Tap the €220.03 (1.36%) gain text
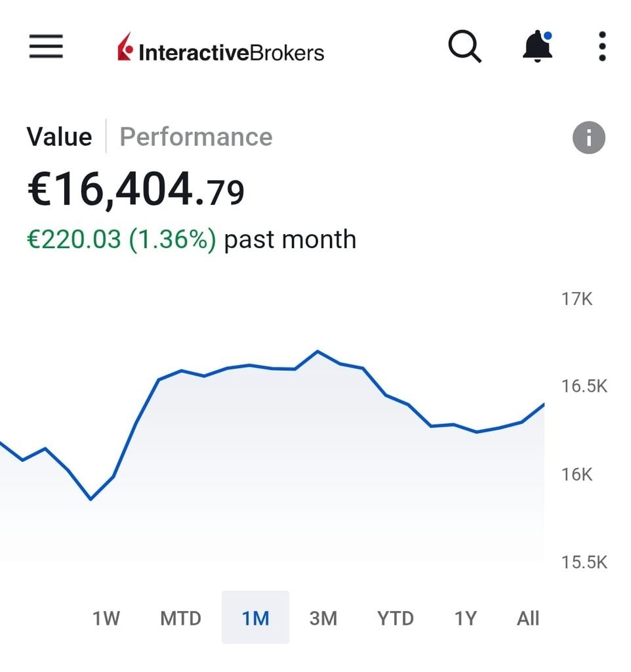Image resolution: width=631 pixels, height=672 pixels. (x=121, y=240)
